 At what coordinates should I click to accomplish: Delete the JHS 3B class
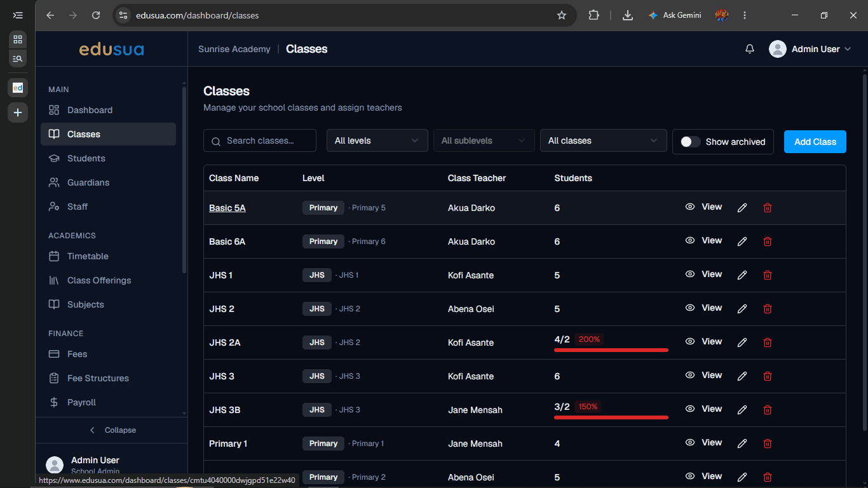767,410
